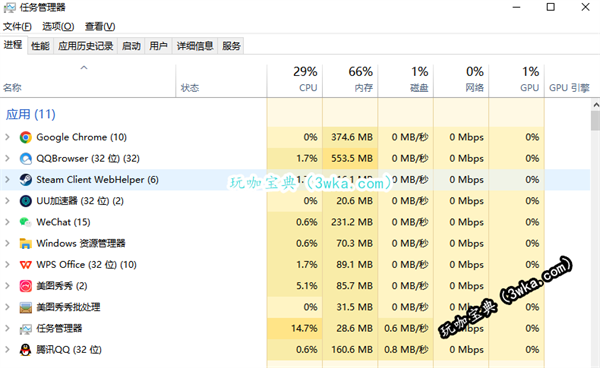Switch to the 用户 tab
600x368 pixels.
click(x=158, y=46)
